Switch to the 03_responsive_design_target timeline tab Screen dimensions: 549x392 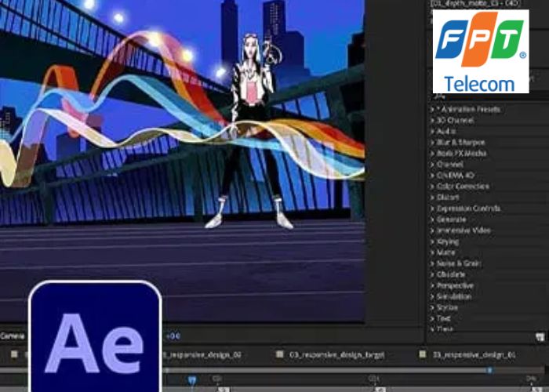tap(336, 355)
